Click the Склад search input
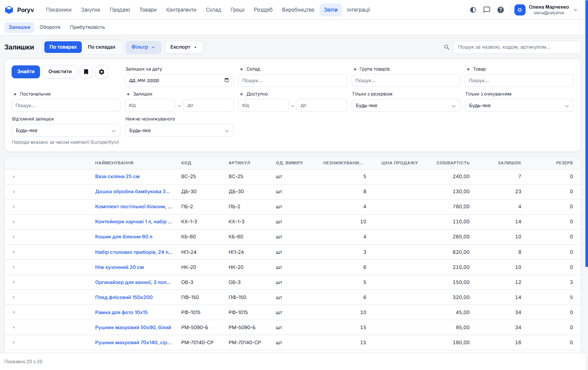The image size is (588, 370). [293, 80]
